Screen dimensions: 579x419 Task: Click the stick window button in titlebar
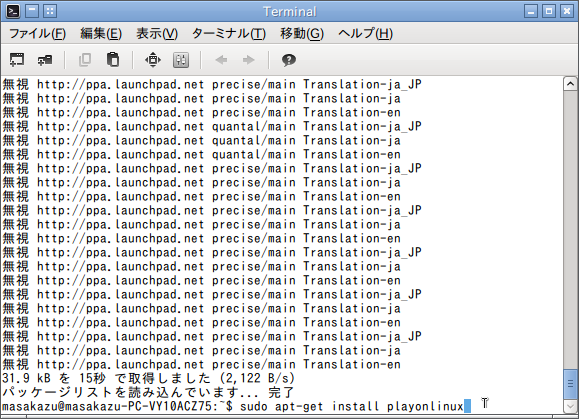coord(50,11)
